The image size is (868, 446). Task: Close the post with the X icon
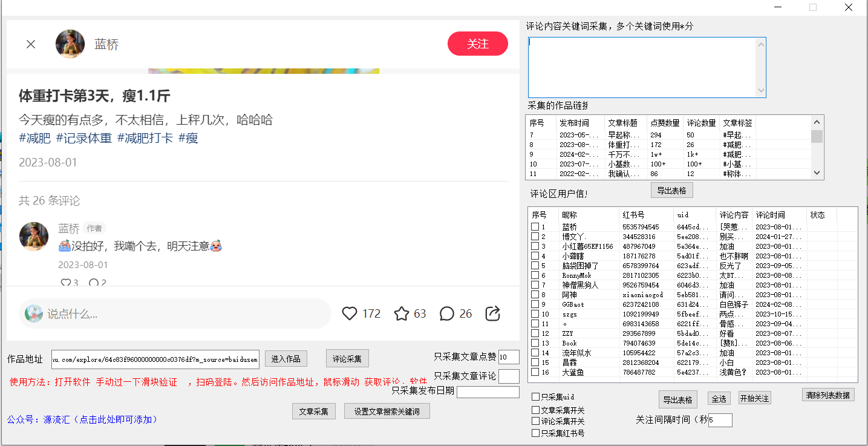pyautogui.click(x=31, y=44)
